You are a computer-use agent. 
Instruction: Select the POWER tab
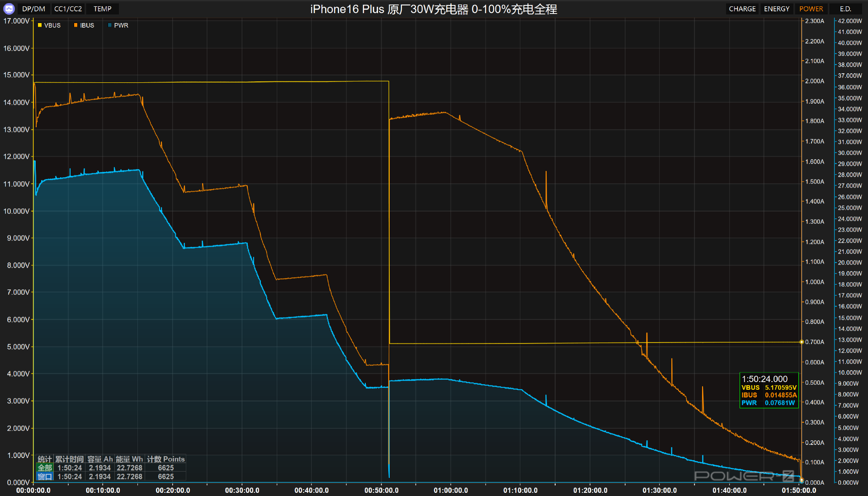[811, 9]
